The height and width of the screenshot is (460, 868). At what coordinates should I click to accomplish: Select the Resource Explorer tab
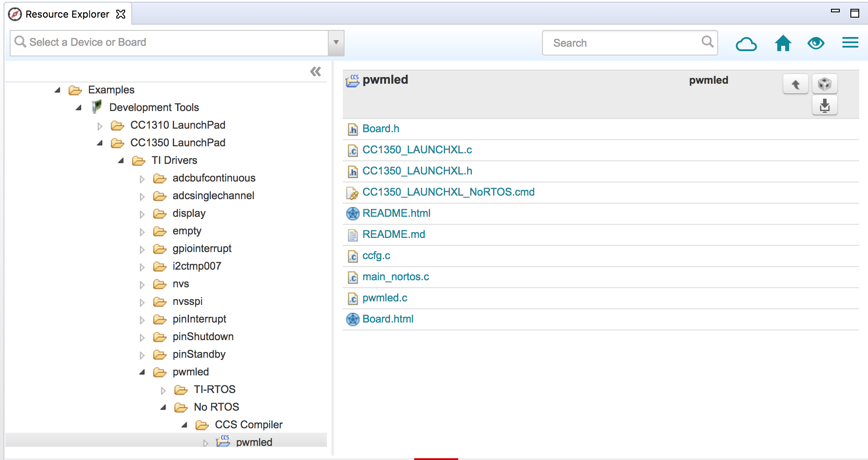pyautogui.click(x=67, y=14)
